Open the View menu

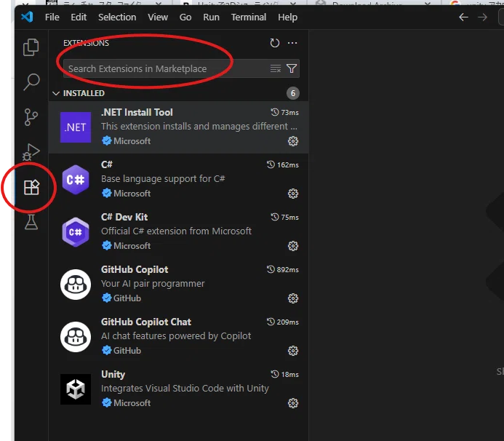(x=158, y=17)
